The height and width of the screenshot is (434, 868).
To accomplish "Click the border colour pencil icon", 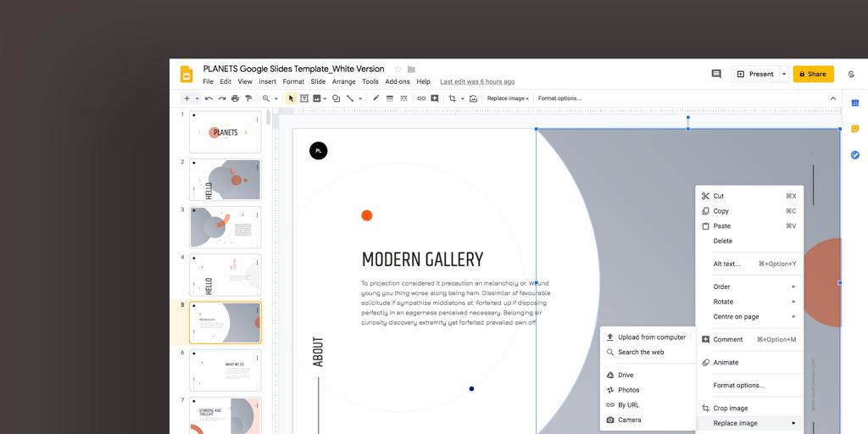I will 376,98.
